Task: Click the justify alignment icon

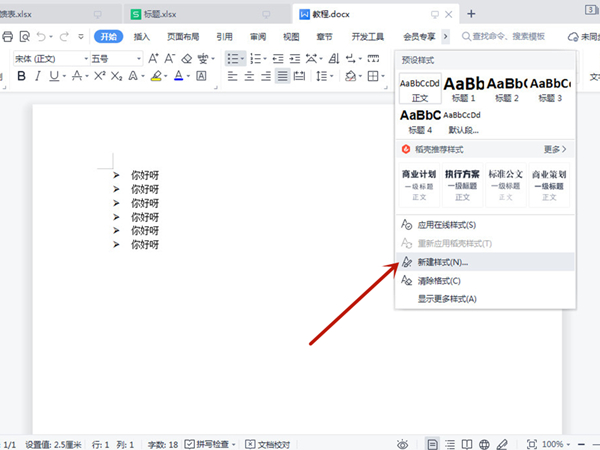Action: [283, 76]
